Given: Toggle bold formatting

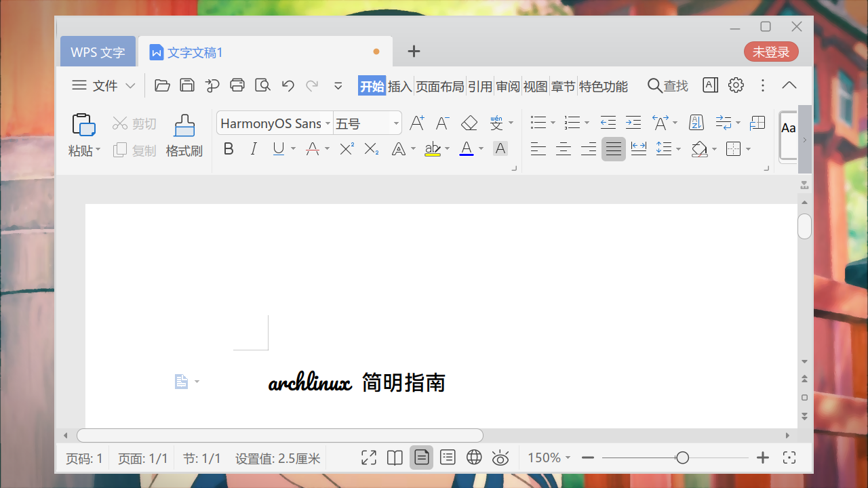Looking at the screenshot, I should pos(229,148).
